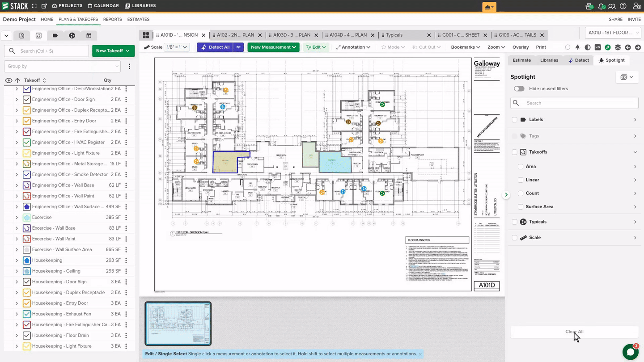The width and height of the screenshot is (644, 362).
Task: Open the calendar tab icon in left panel
Action: [x=89, y=35]
